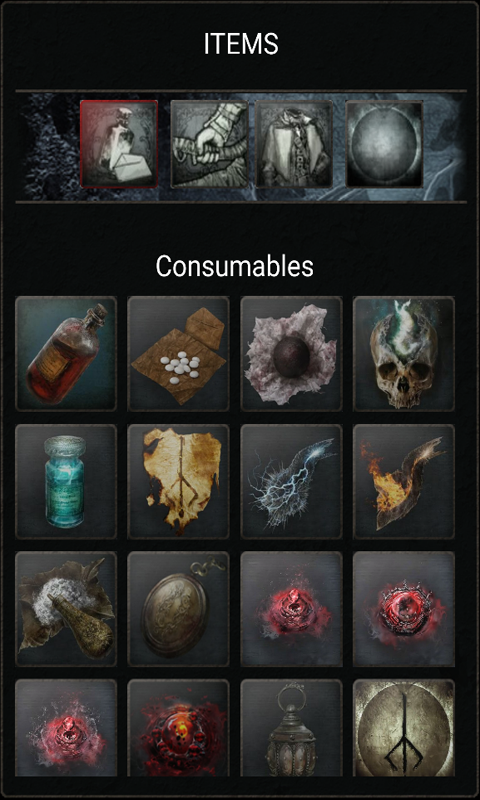Image resolution: width=480 pixels, height=800 pixels.
Task: Select the third-row pink blood droplet item
Action: 291,609
